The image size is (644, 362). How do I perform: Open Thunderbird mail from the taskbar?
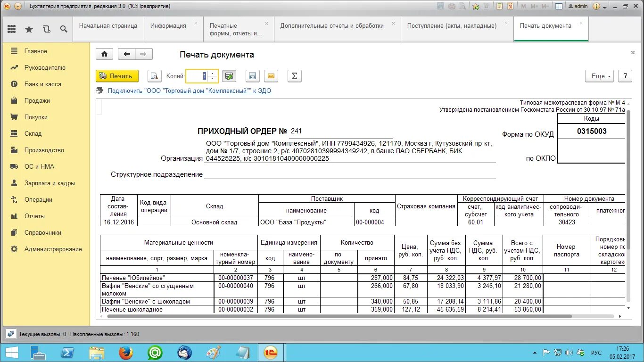(x=184, y=353)
